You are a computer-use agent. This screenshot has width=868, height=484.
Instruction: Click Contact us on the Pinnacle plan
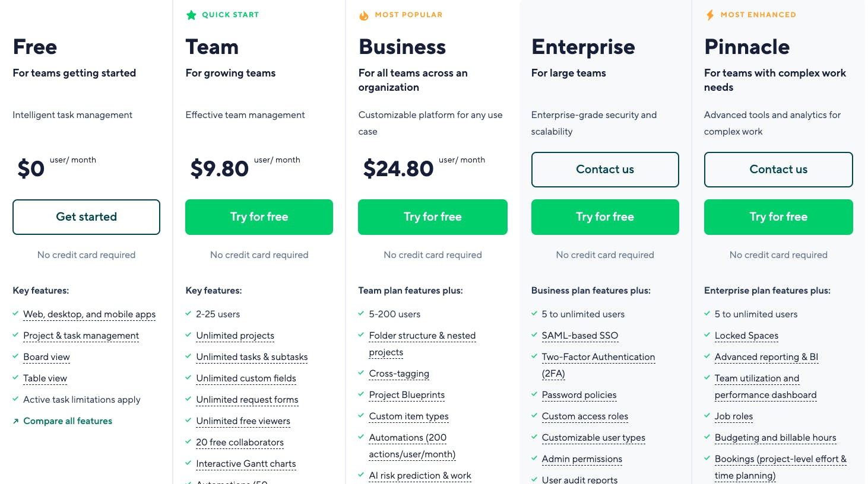pos(778,169)
